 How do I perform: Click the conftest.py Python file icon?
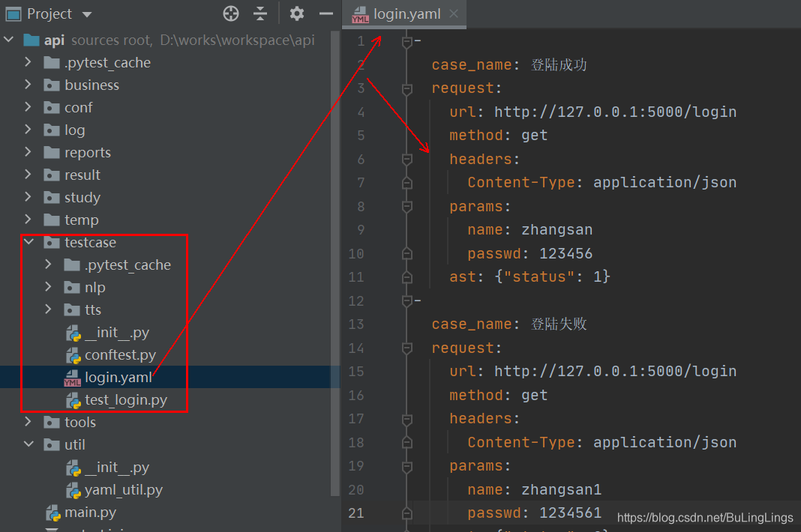[x=73, y=355]
